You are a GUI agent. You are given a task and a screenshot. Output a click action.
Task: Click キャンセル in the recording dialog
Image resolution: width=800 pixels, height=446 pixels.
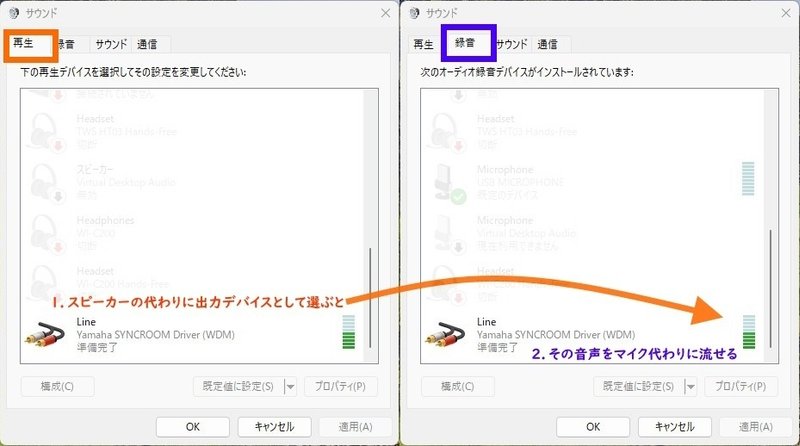tap(674, 427)
